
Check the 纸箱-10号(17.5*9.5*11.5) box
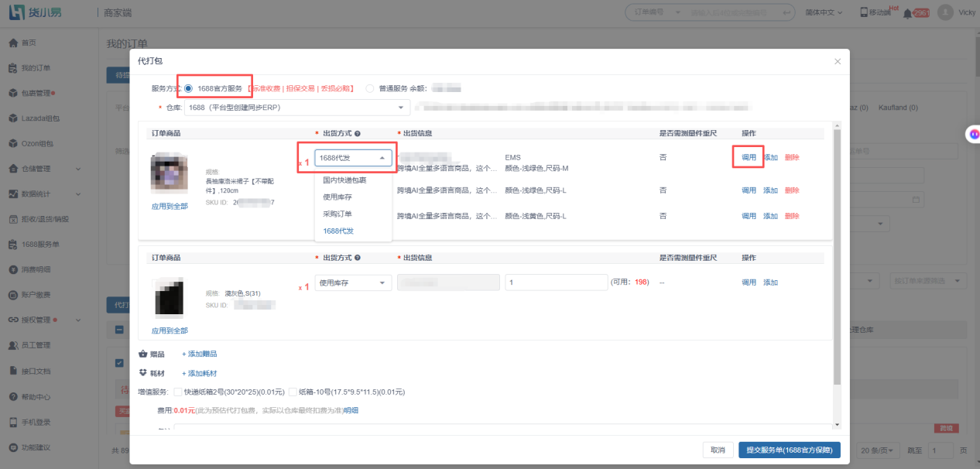click(293, 392)
